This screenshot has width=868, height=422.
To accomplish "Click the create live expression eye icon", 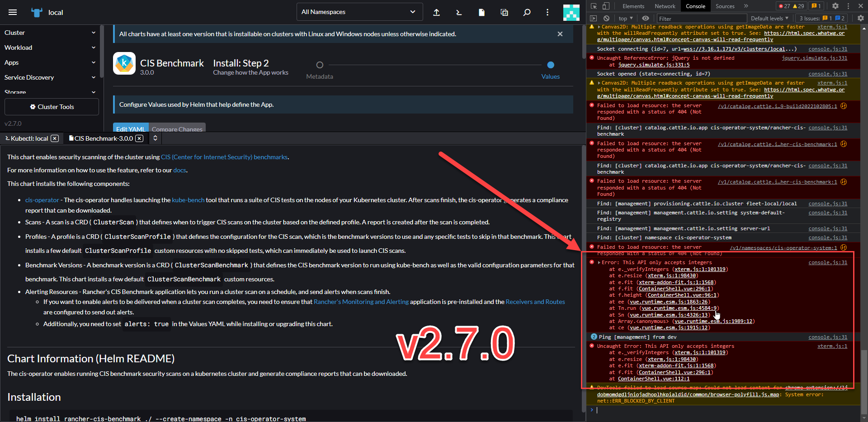I will coord(645,18).
